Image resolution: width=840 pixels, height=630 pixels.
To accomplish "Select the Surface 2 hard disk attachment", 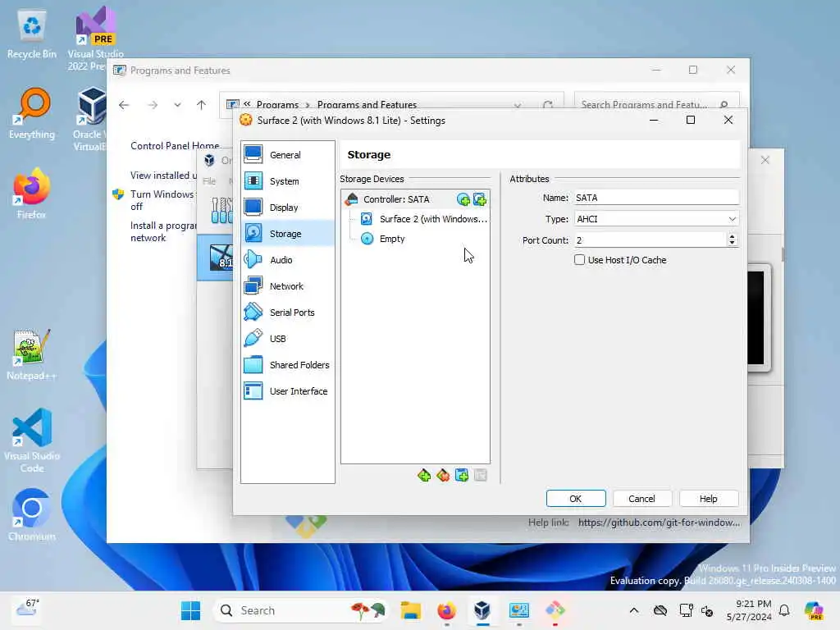I will click(x=423, y=218).
